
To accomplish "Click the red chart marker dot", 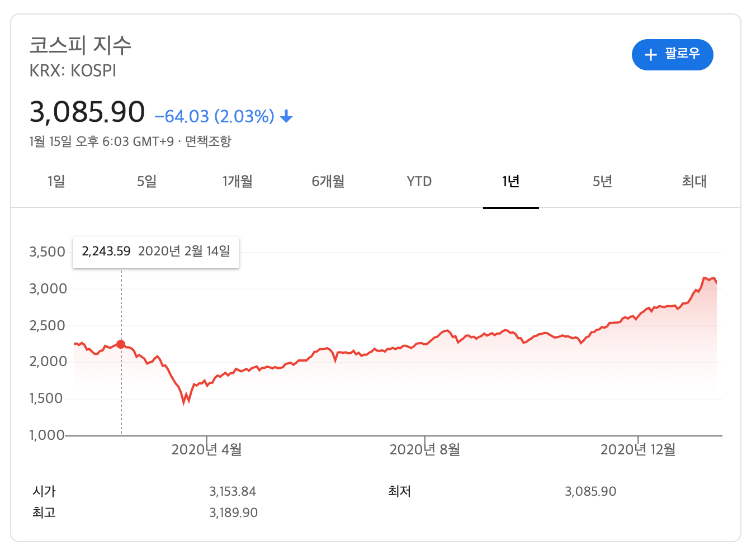I will point(121,344).
